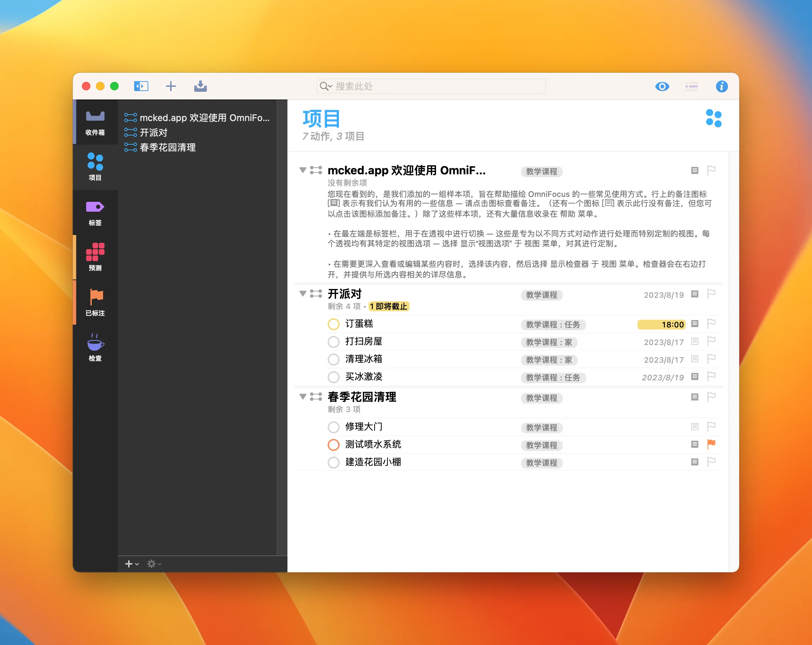Collapse the mcked.app 欢迎使用 project triangle

click(x=303, y=170)
